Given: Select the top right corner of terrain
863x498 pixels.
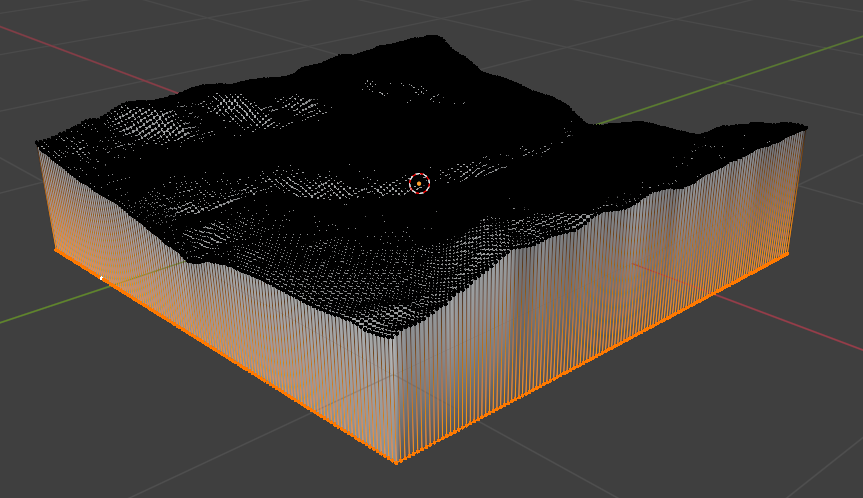Looking at the screenshot, I should pyautogui.click(x=803, y=127).
